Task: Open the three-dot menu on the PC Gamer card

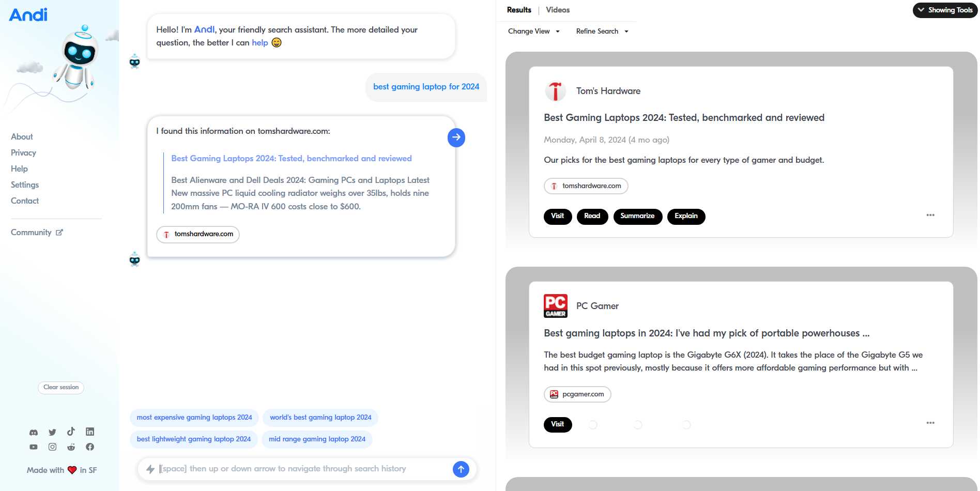Action: [x=930, y=423]
